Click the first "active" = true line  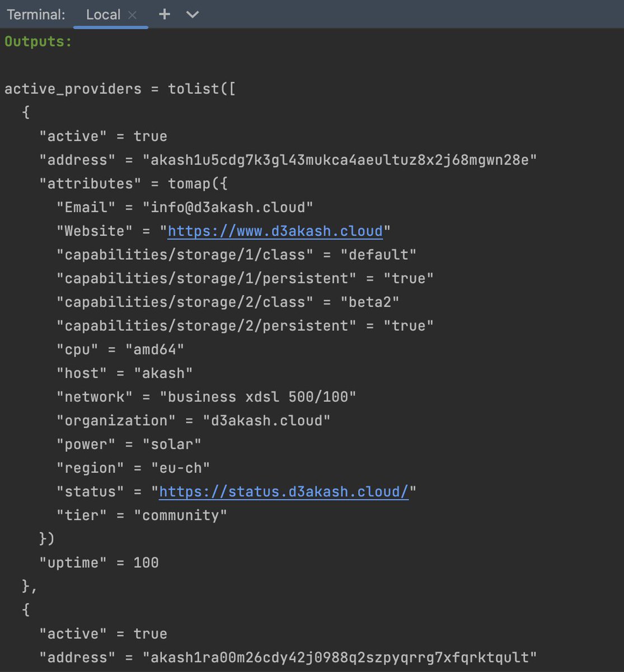pos(103,137)
